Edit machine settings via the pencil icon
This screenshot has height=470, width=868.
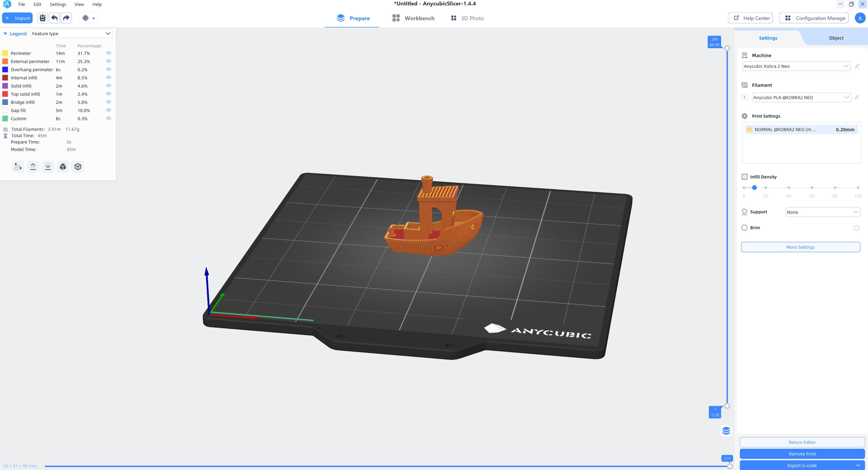tap(857, 66)
